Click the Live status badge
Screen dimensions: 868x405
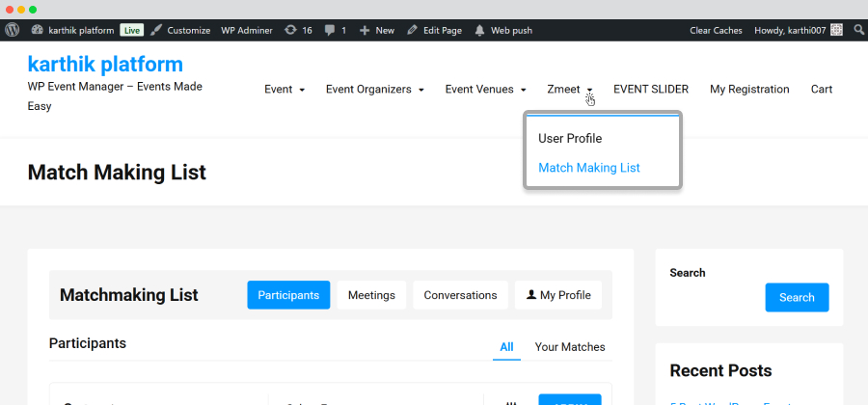coord(132,31)
